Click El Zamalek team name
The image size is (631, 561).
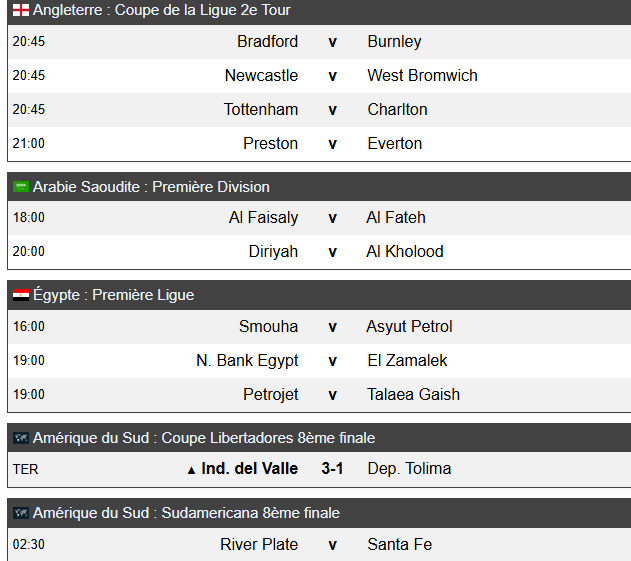click(x=407, y=361)
